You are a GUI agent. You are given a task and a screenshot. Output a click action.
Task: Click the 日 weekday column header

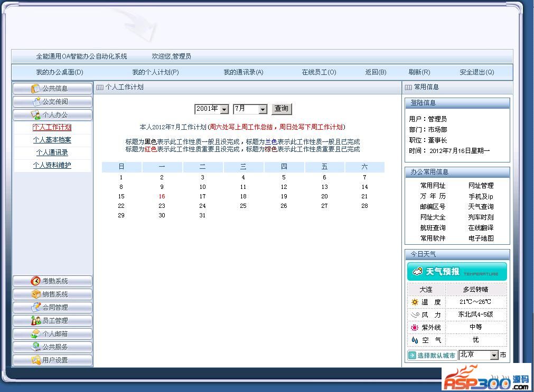click(x=121, y=167)
